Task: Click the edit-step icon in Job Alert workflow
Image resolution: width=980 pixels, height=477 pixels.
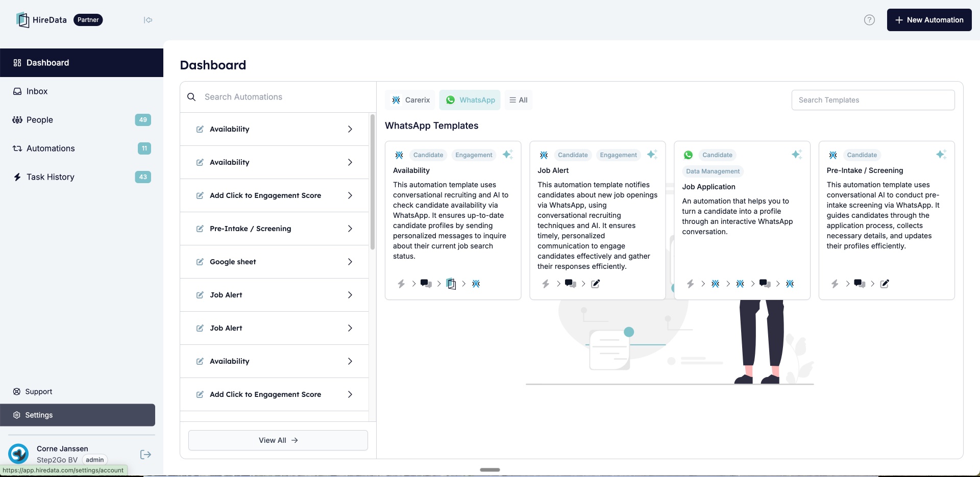Action: 596,284
